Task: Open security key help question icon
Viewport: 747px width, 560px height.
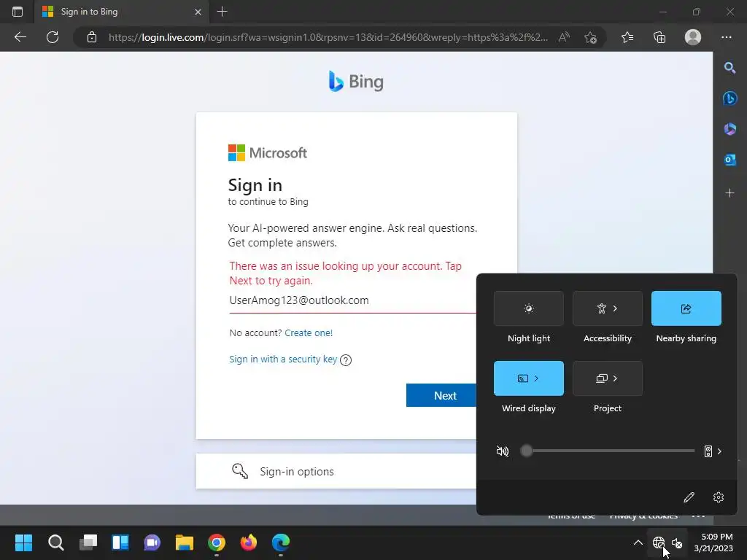Action: [x=346, y=360]
